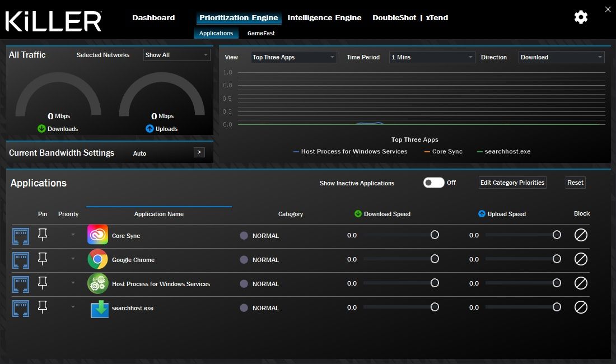Image resolution: width=616 pixels, height=364 pixels.
Task: Open the Selected Networks Show All dropdown
Action: tap(177, 55)
